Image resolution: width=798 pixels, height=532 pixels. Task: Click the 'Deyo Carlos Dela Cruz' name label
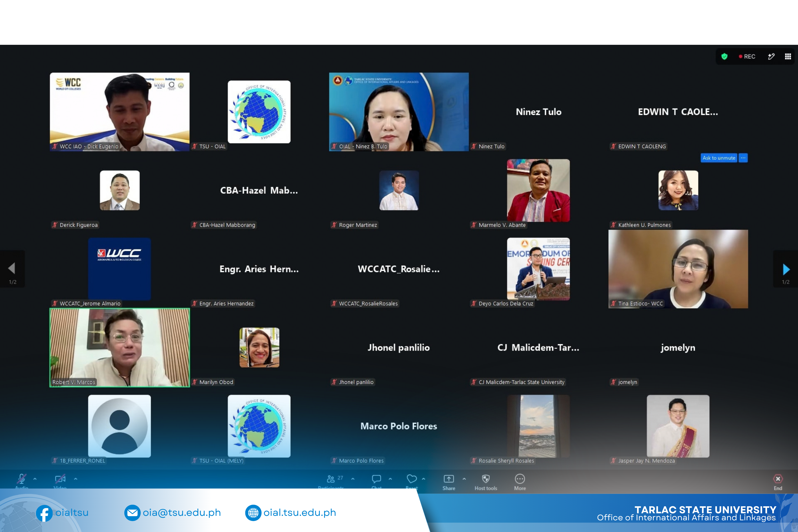[506, 304]
